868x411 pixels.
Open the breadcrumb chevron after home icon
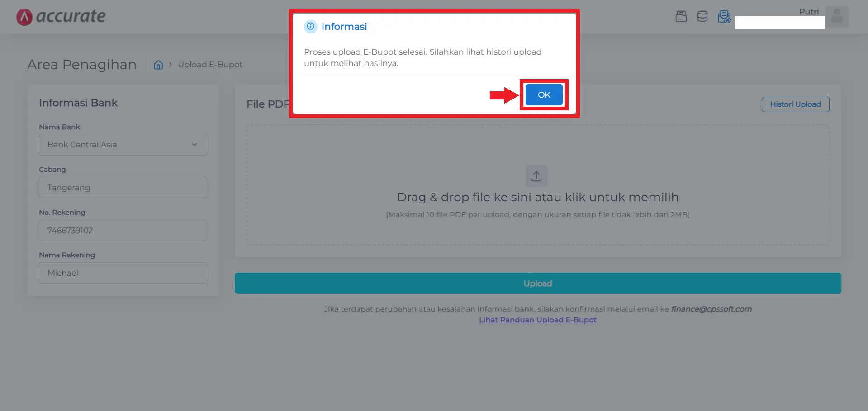(170, 65)
